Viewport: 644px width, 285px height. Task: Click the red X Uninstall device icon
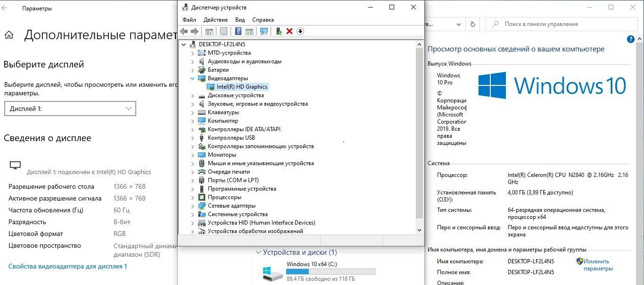[x=289, y=31]
